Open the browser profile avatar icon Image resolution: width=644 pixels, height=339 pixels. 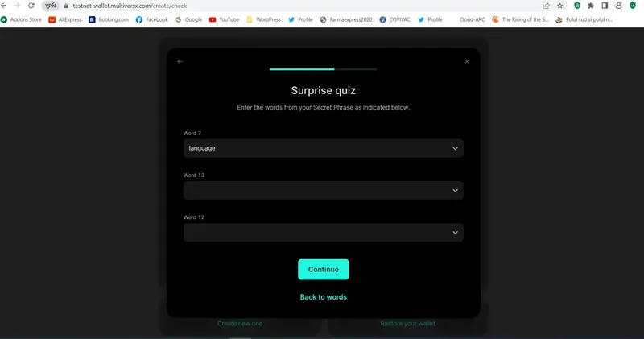tap(618, 6)
